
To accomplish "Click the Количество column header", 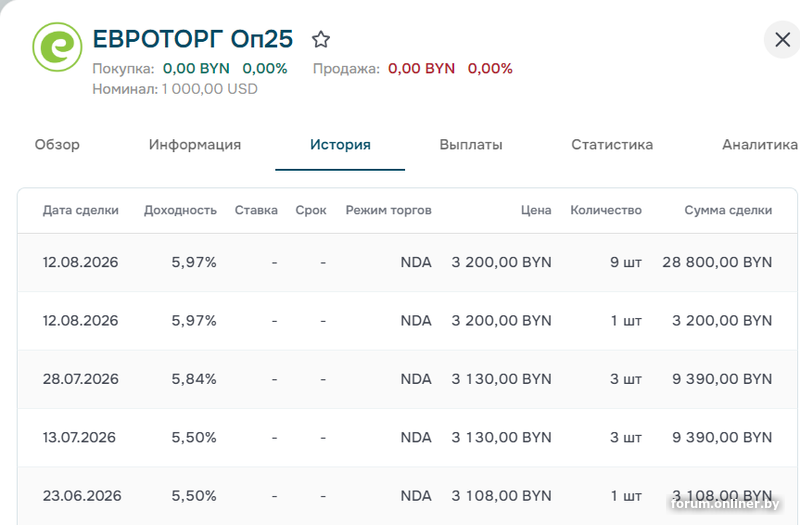I will point(606,210).
